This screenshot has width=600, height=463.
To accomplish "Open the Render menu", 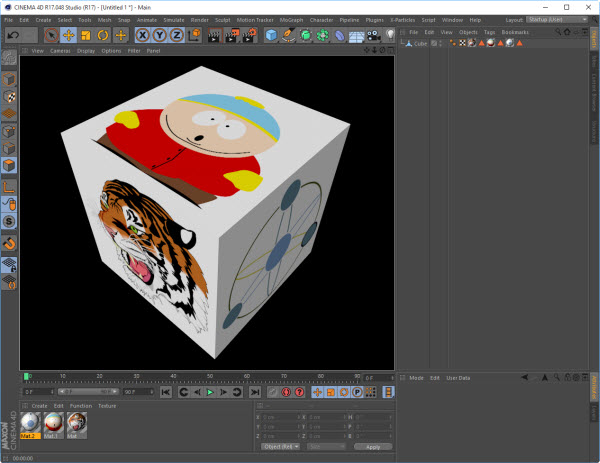I will pyautogui.click(x=199, y=20).
